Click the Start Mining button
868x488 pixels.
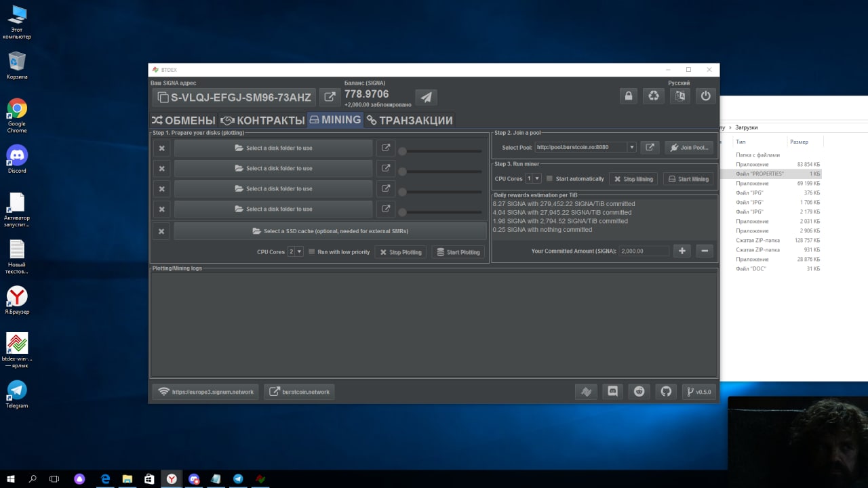pos(688,179)
